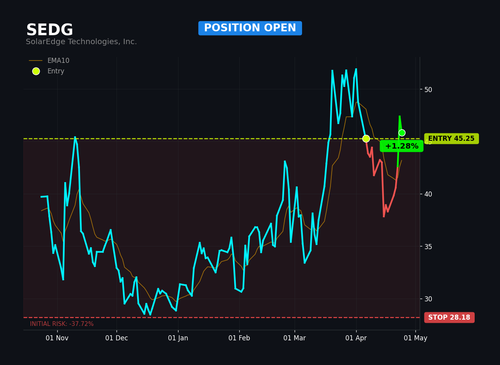Click the Entry legend marker dot
Viewport: 500px width, 365px height.
[36, 71]
